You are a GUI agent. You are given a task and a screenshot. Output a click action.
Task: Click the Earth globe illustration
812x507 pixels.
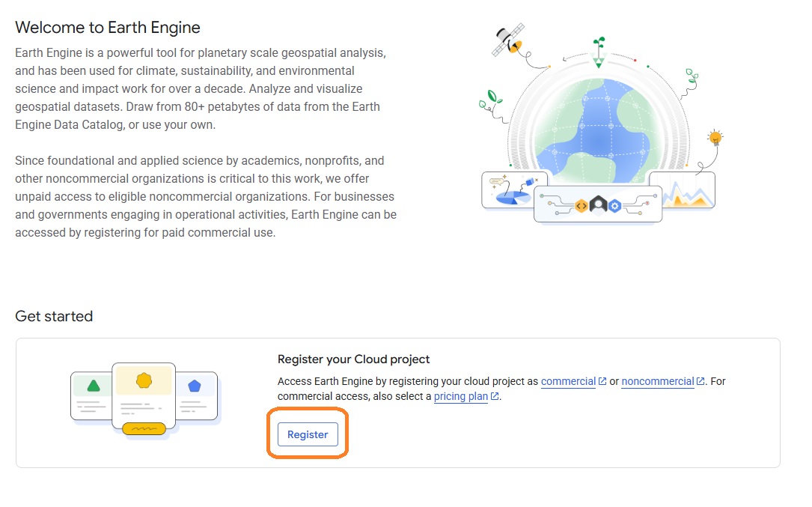click(x=598, y=130)
